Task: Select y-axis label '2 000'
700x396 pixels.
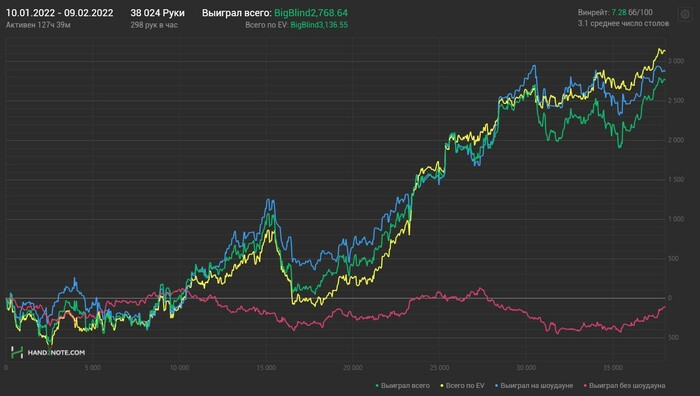Action: tap(675, 140)
